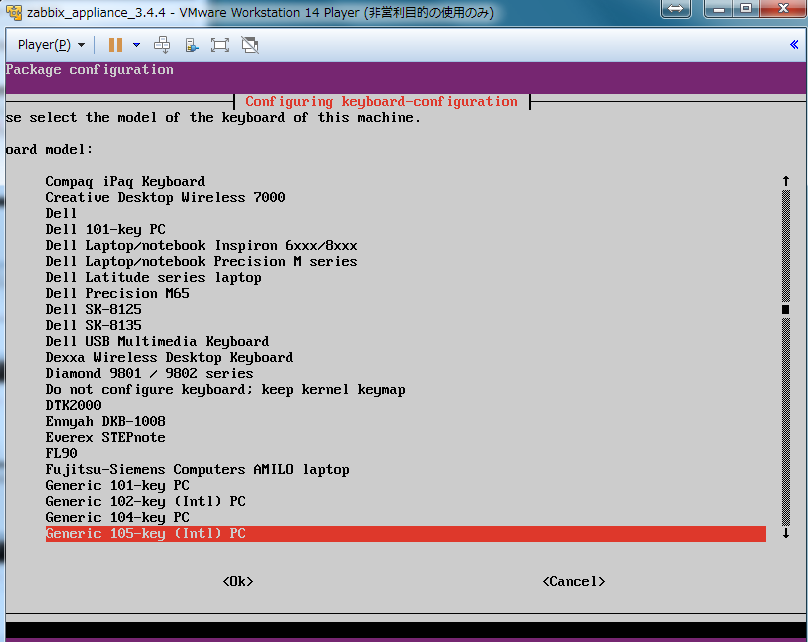
Task: Send Ctrl+Alt+Del to the VM
Action: [162, 45]
